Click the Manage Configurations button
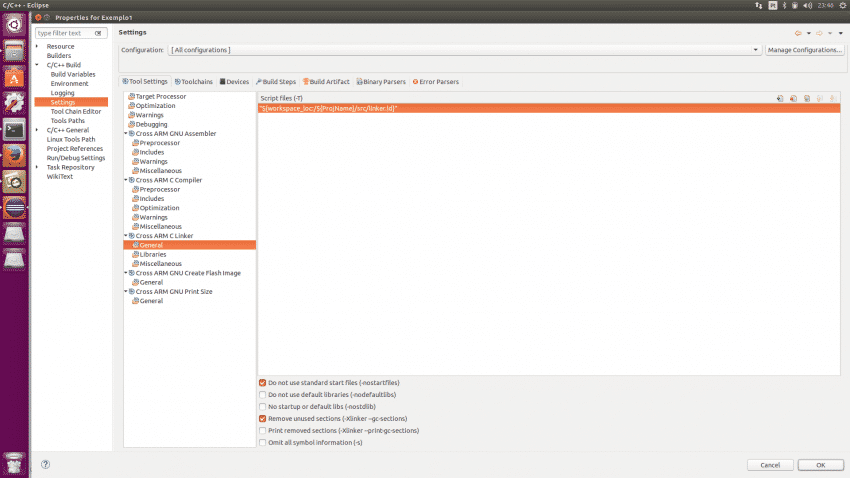 click(x=805, y=50)
